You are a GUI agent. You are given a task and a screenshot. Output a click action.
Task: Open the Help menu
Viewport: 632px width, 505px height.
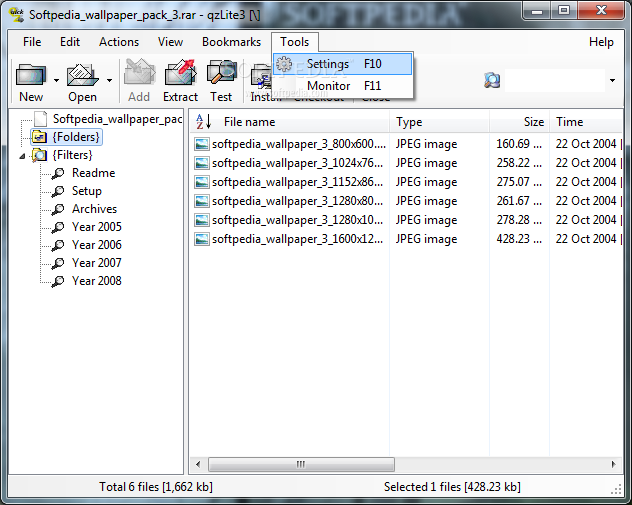click(x=601, y=42)
